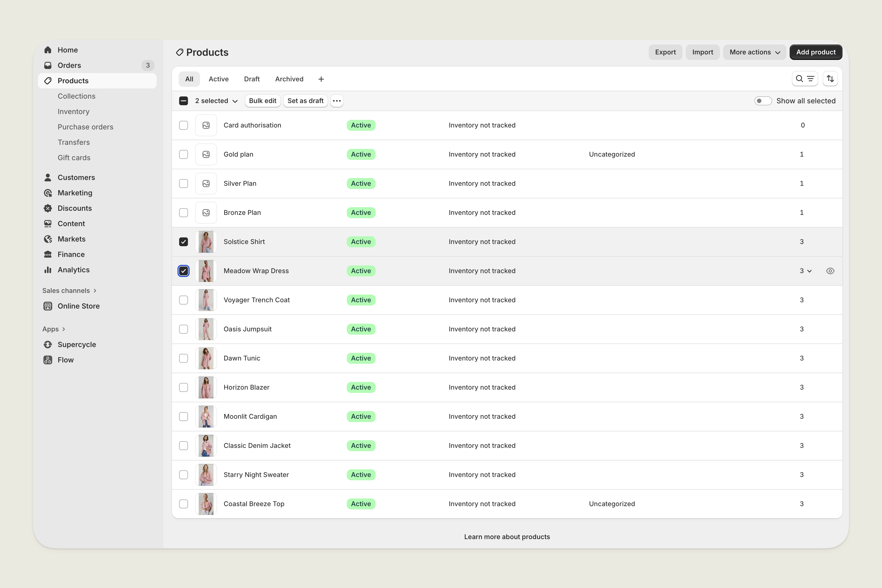Check the Voyager Trench Coat checkbox
Image resolution: width=882 pixels, height=588 pixels.
tap(183, 300)
